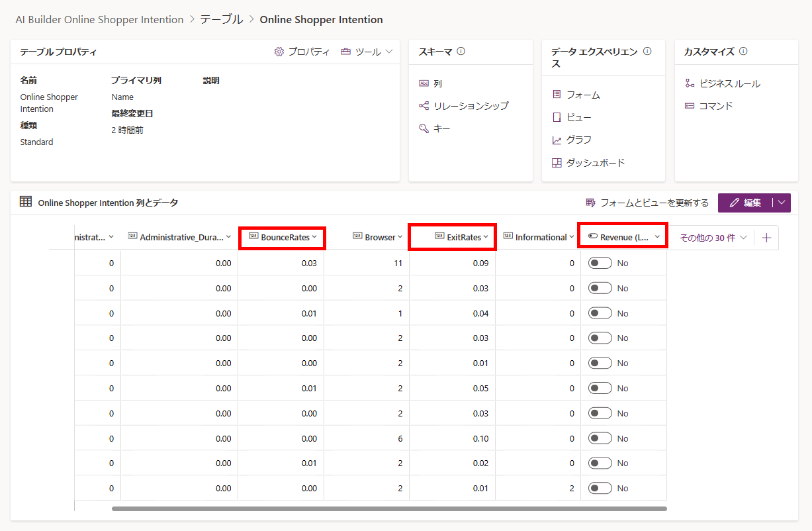Image resolution: width=812 pixels, height=531 pixels.
Task: Toggle Revenue switch in Browser 6 row
Action: click(x=600, y=438)
